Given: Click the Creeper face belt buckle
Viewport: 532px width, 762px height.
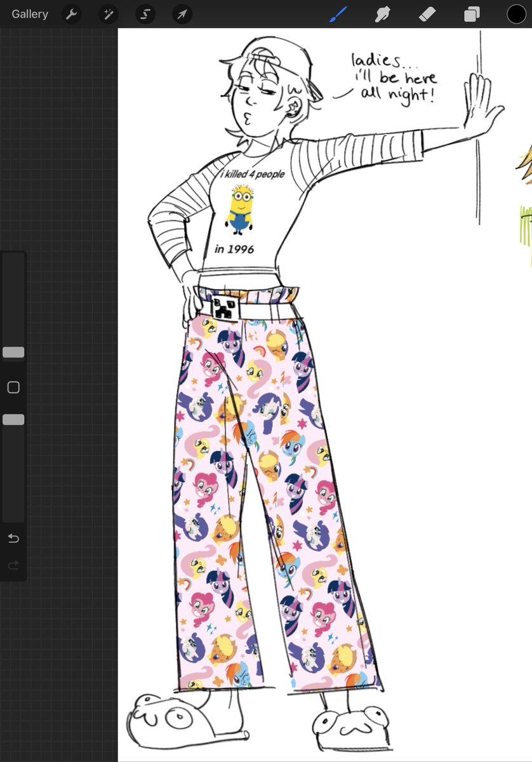Looking at the screenshot, I should tap(225, 308).
